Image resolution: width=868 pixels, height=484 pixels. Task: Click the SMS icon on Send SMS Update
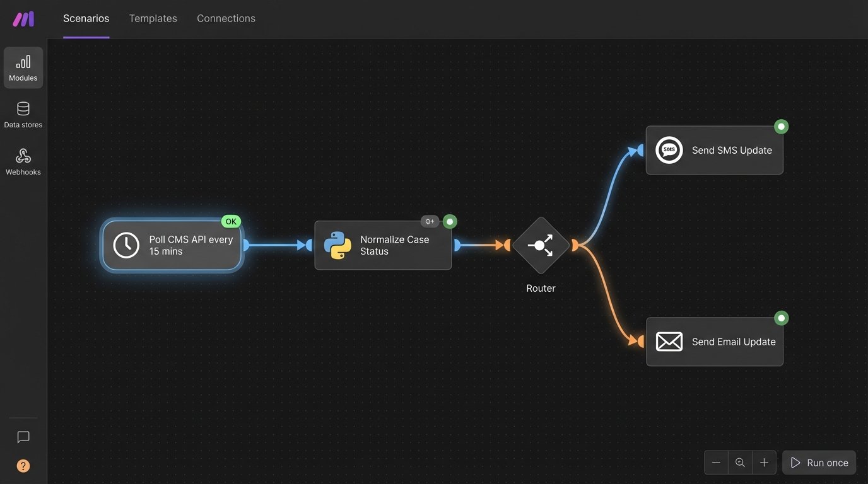[x=669, y=150]
